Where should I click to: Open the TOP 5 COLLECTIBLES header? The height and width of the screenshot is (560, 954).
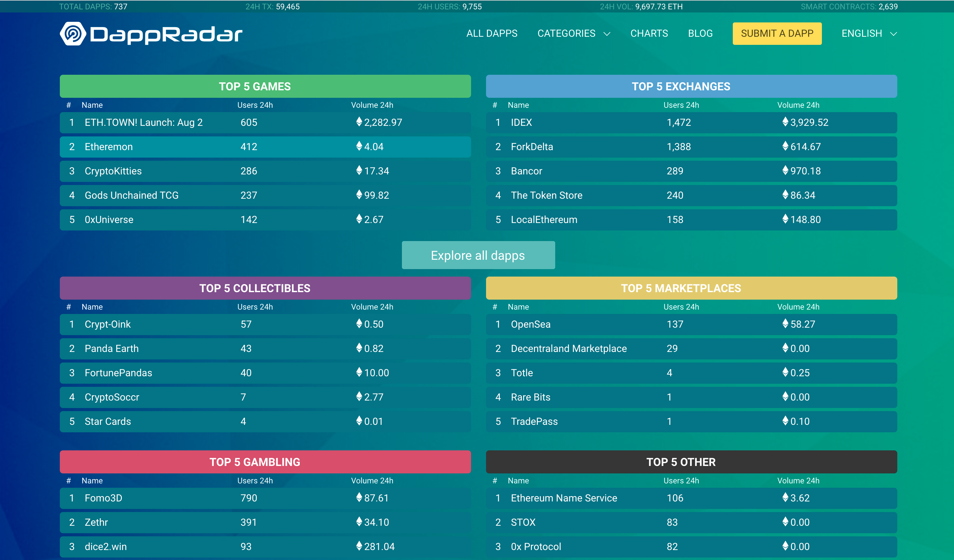tap(265, 288)
